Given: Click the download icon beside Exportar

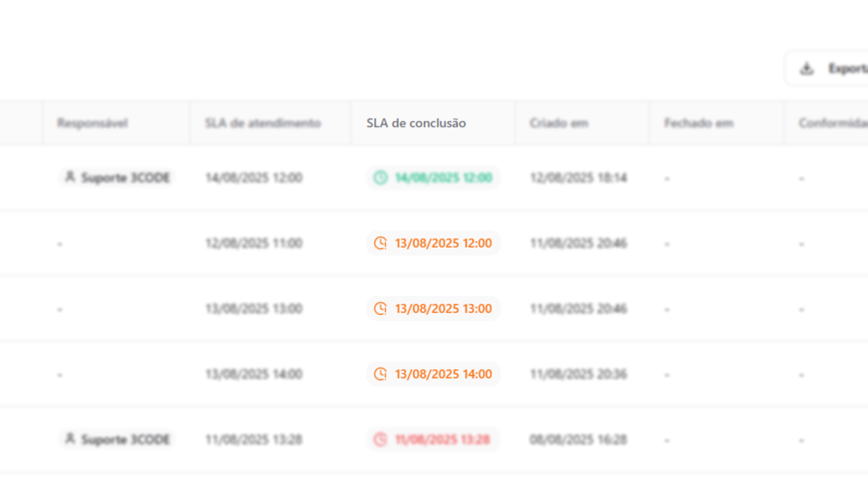Looking at the screenshot, I should pos(807,69).
